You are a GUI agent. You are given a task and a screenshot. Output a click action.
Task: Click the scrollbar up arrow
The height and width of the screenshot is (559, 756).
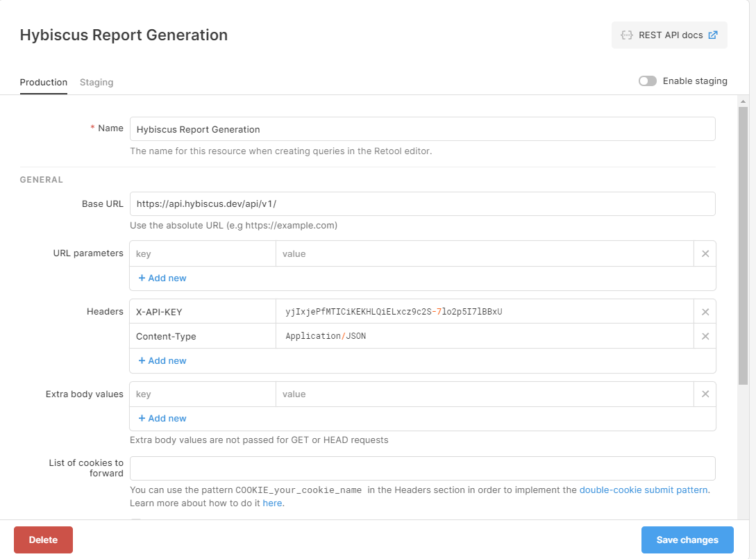point(743,101)
